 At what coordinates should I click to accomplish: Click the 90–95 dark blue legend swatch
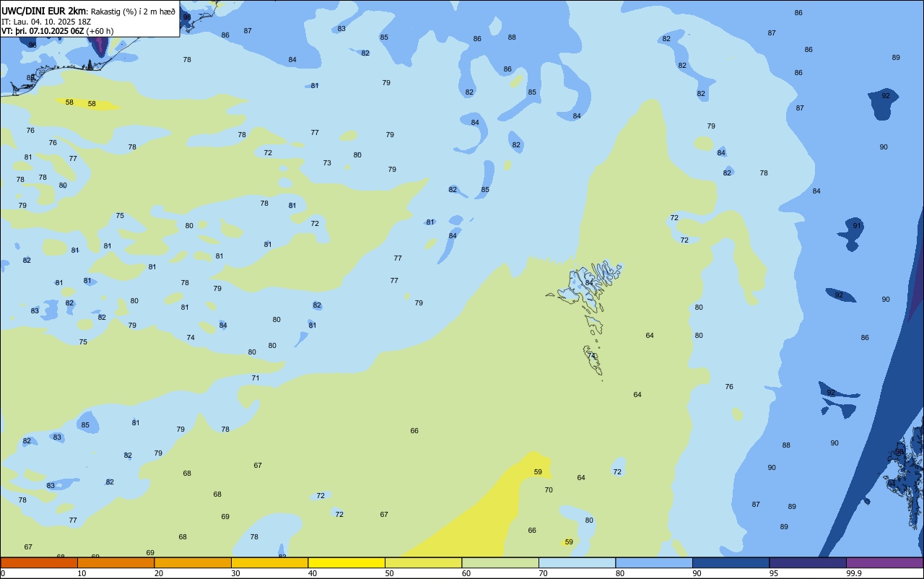[x=731, y=562]
